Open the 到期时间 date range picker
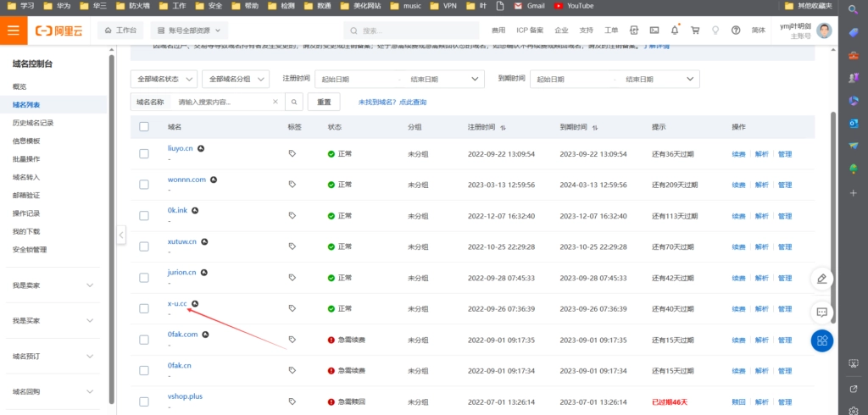This screenshot has height=415, width=868. (x=615, y=79)
